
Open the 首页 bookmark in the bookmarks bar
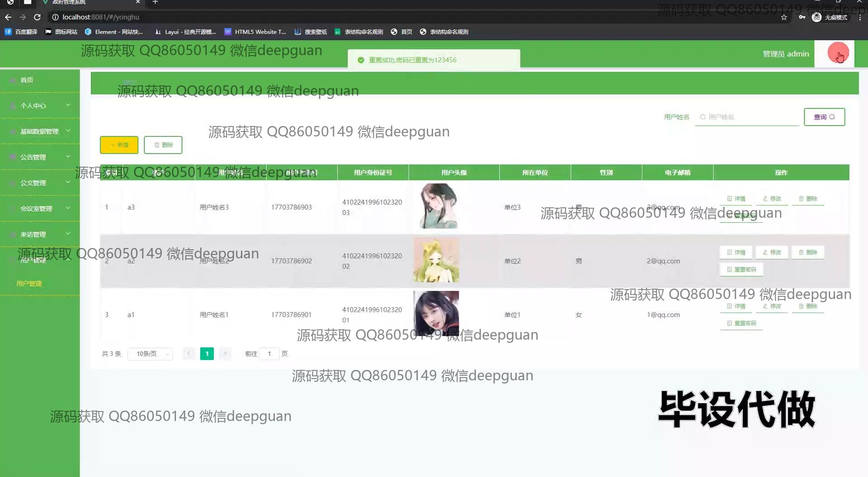pyautogui.click(x=401, y=32)
